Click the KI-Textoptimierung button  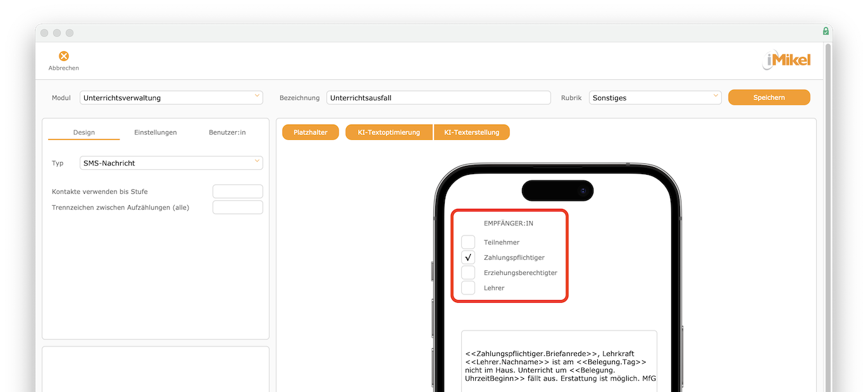click(x=389, y=132)
